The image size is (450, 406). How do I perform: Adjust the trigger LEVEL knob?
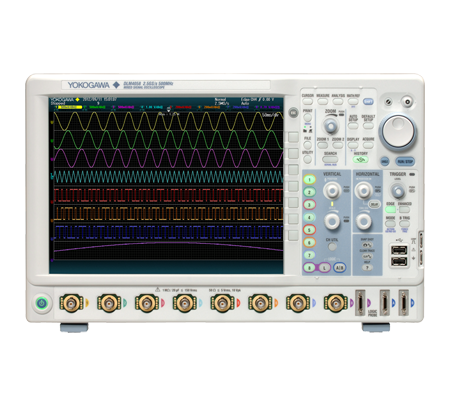pos(398,191)
